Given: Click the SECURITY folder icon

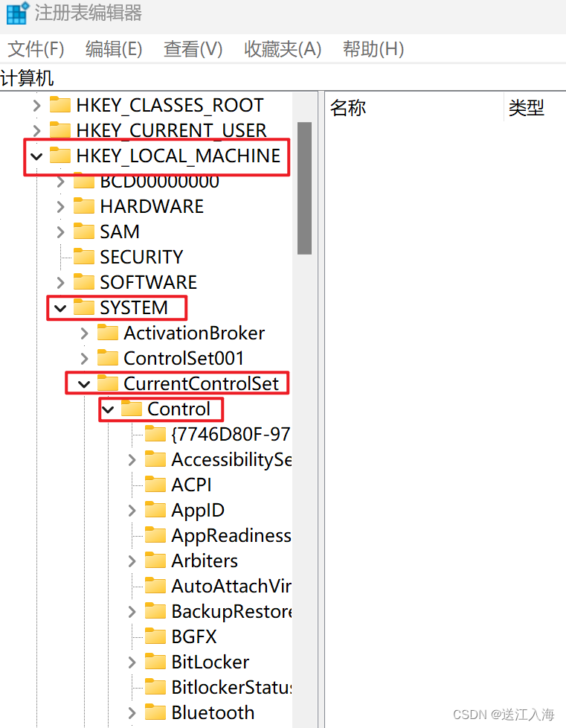Looking at the screenshot, I should pos(84,256).
